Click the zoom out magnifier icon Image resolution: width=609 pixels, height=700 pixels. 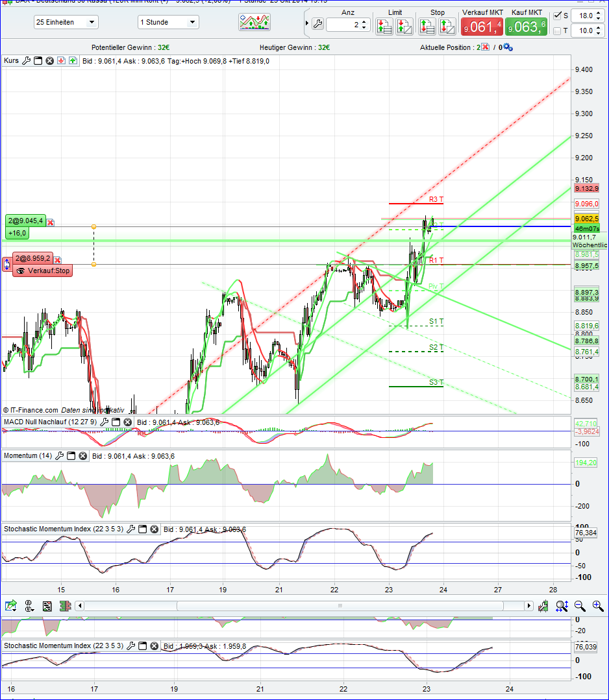pos(579,606)
